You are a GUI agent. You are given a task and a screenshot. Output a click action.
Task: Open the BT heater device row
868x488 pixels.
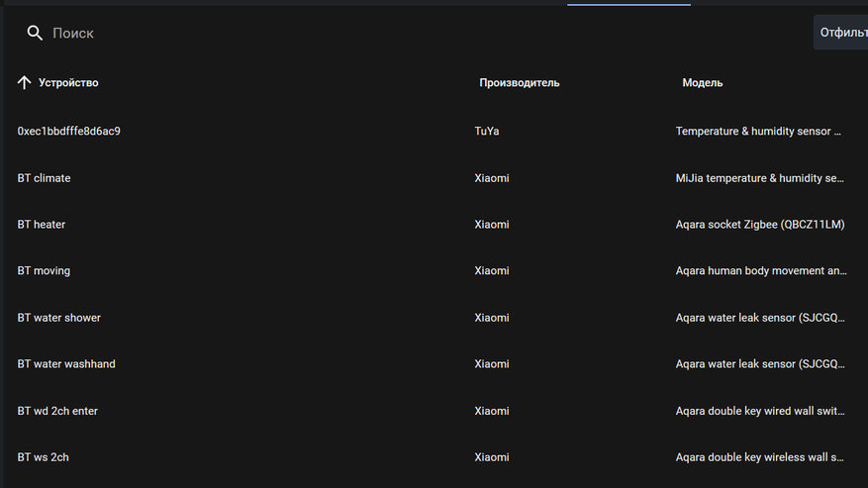tap(434, 225)
